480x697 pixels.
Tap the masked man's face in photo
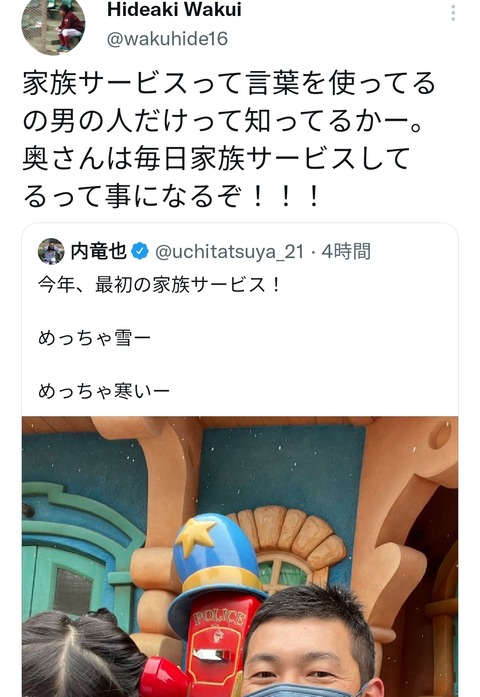click(309, 645)
